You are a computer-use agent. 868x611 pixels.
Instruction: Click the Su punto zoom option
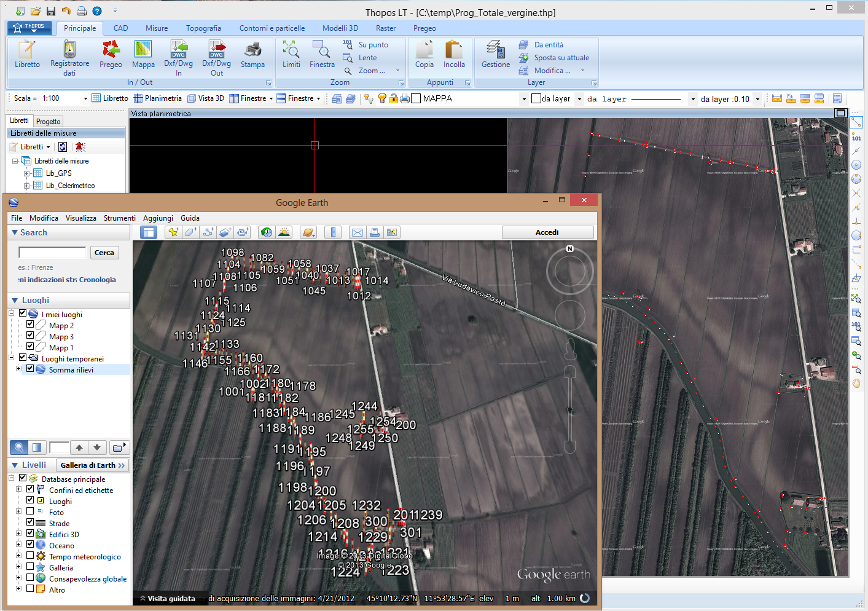pyautogui.click(x=366, y=44)
